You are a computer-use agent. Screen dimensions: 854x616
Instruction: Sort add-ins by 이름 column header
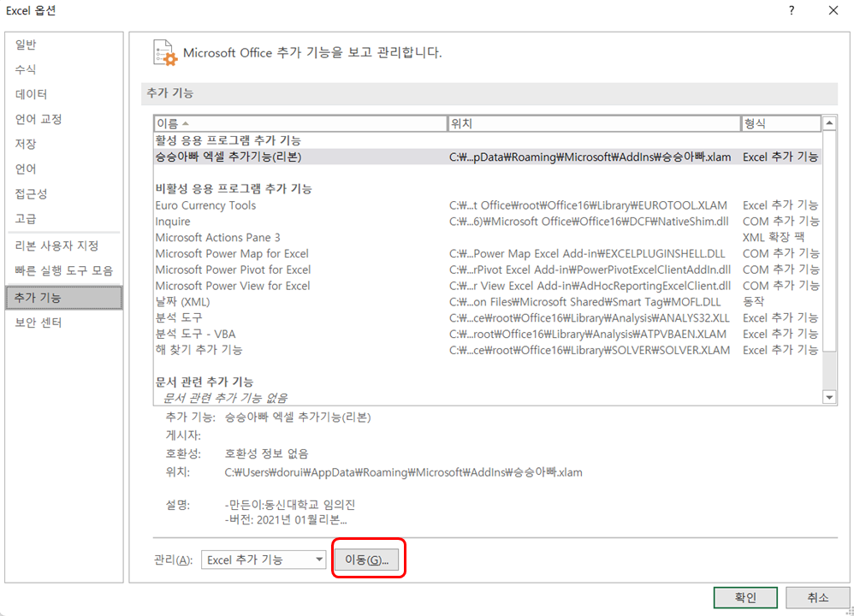click(300, 124)
